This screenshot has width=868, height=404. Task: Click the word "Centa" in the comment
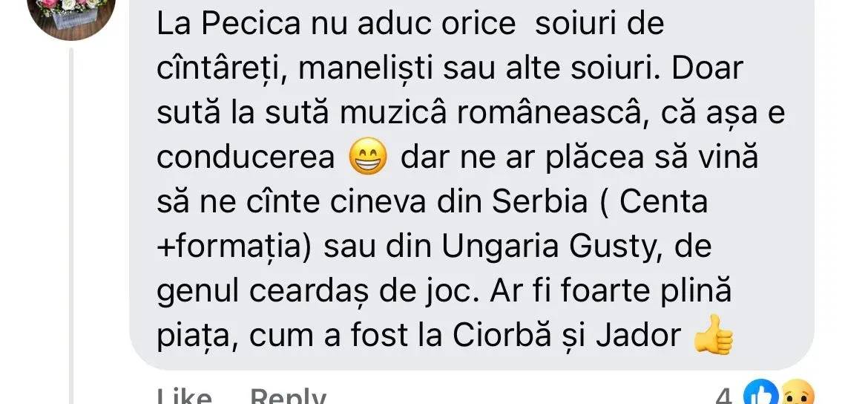pyautogui.click(x=664, y=202)
